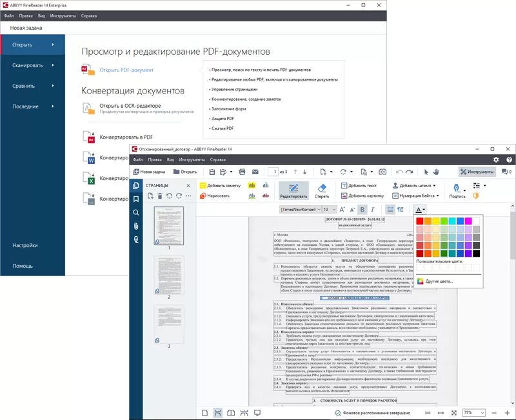Open the Pages panel sidebar icon
The image size is (516, 420).
(x=136, y=186)
